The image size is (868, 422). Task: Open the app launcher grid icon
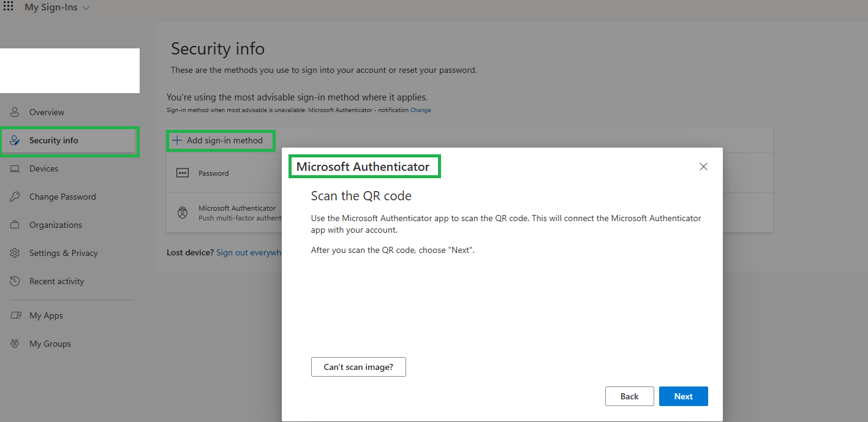pyautogui.click(x=9, y=7)
